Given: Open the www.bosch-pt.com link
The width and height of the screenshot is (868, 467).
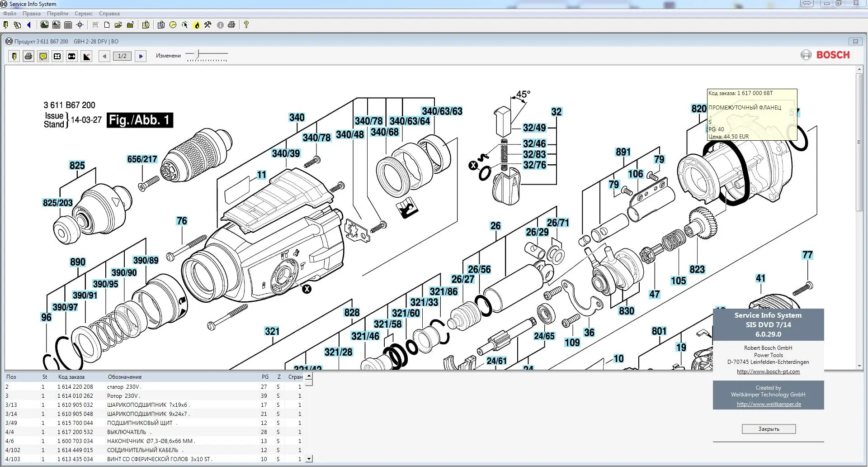Looking at the screenshot, I should [x=768, y=372].
